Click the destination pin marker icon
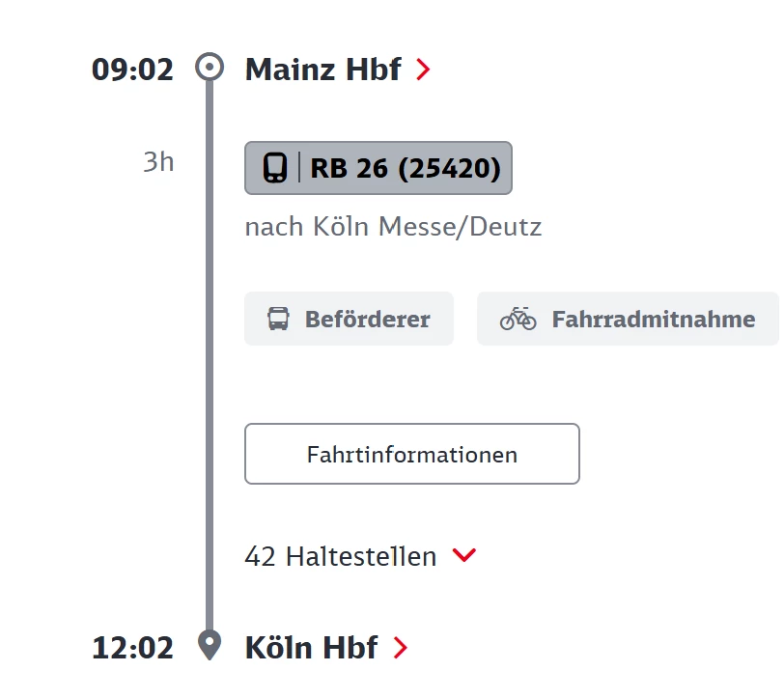 [x=210, y=645]
